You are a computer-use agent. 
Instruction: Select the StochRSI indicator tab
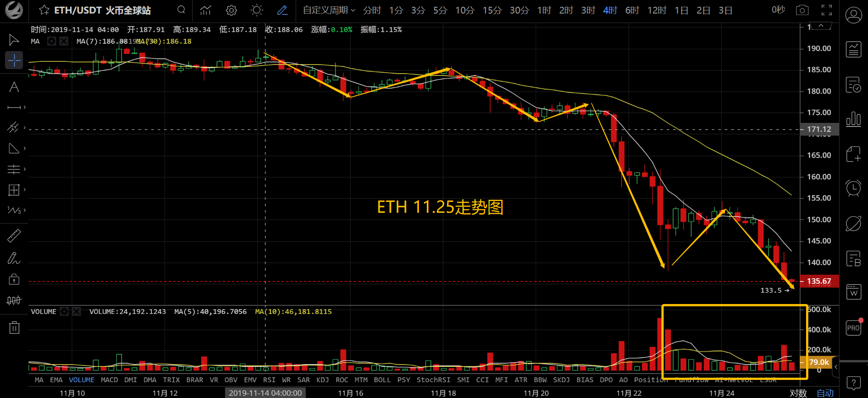(x=433, y=380)
